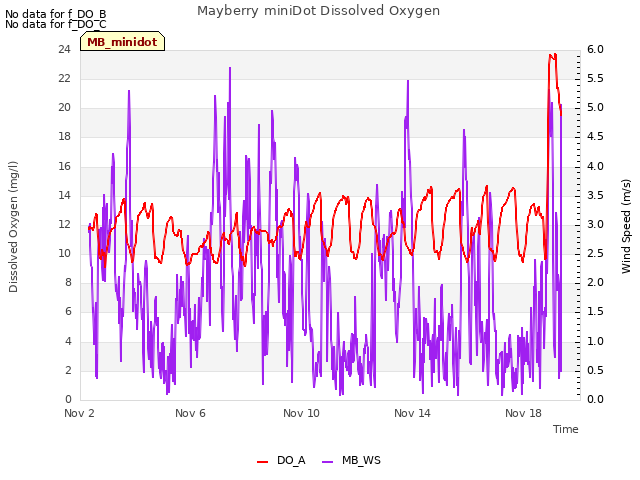Click the 1.0 wind speed tick label

595,341
